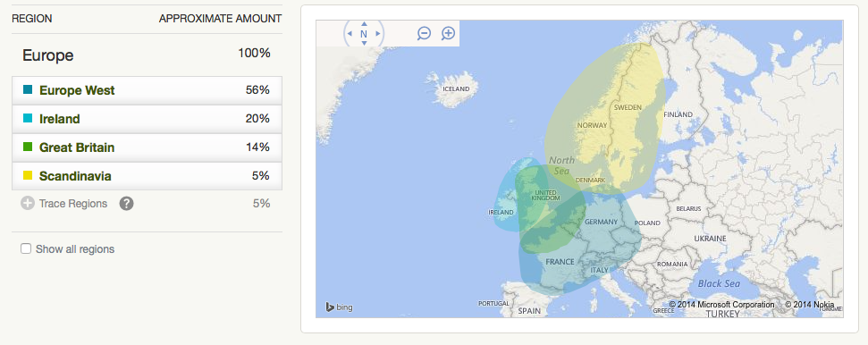Select the Trace Regions label
The width and height of the screenshot is (868, 345).
click(73, 204)
